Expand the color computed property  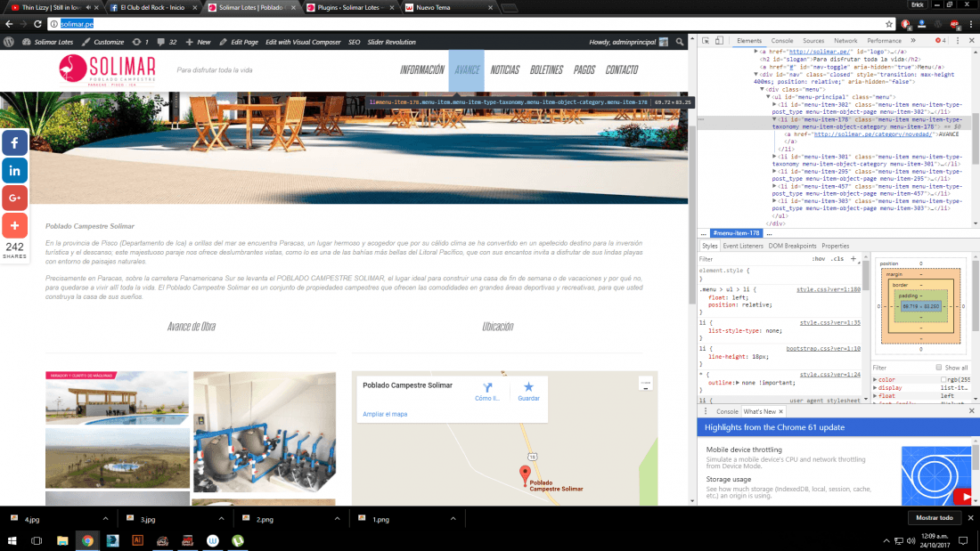click(876, 380)
